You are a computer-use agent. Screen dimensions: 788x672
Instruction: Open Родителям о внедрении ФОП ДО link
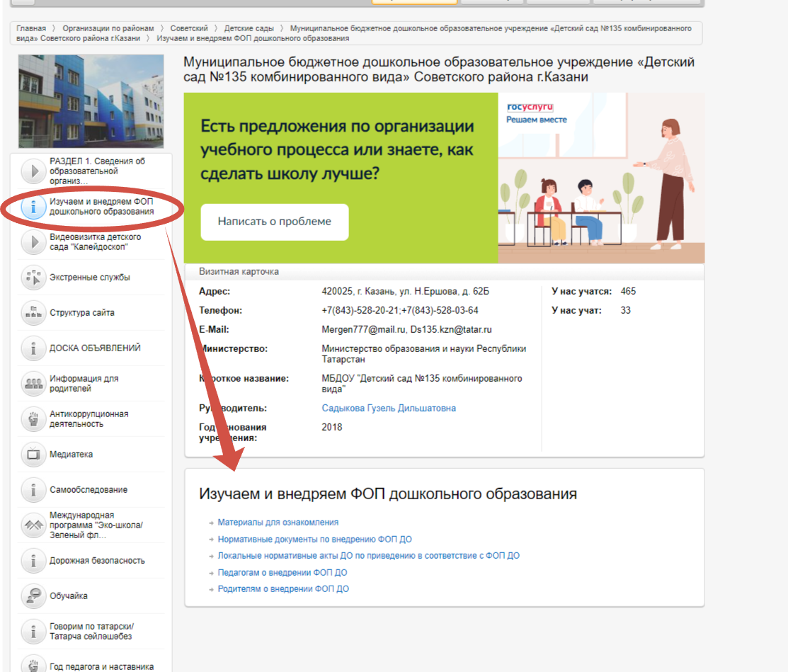click(x=283, y=589)
